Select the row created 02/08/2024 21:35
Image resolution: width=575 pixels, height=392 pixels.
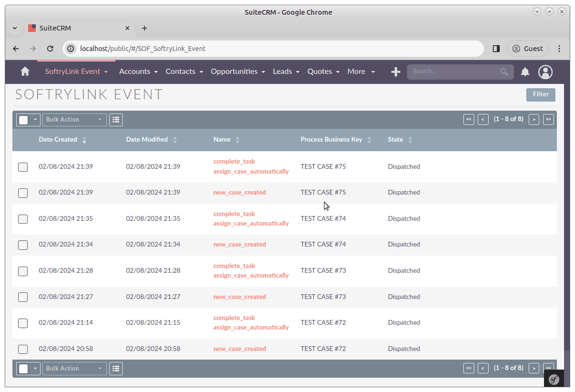coord(23,219)
